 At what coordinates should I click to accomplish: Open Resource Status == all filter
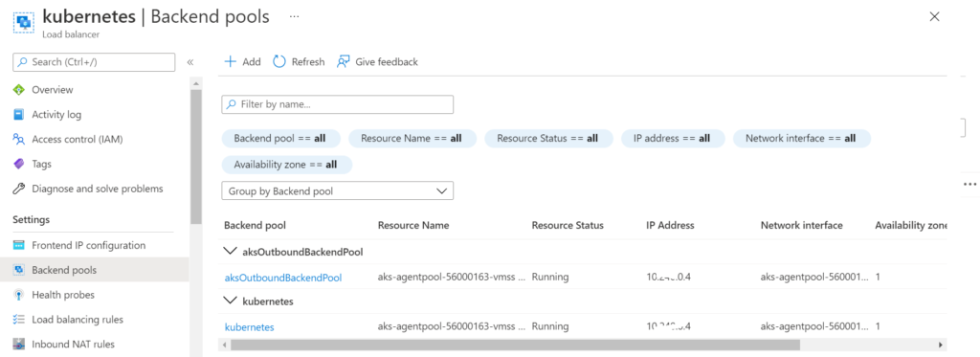(x=548, y=139)
